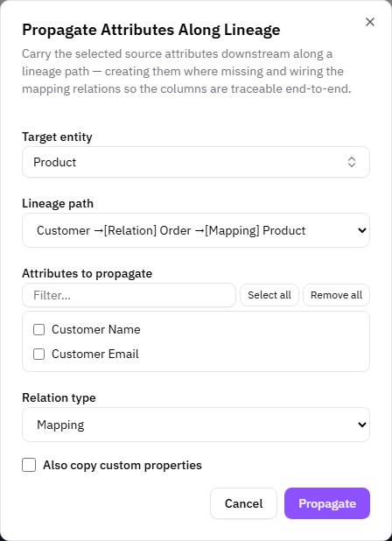392x541 pixels.
Task: Click the Customer Name label text
Action: pos(96,329)
